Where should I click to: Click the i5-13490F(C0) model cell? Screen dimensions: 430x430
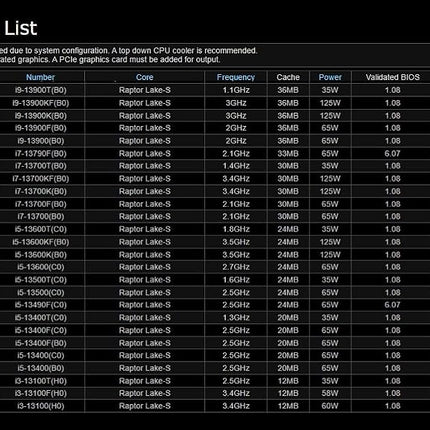[41, 305]
